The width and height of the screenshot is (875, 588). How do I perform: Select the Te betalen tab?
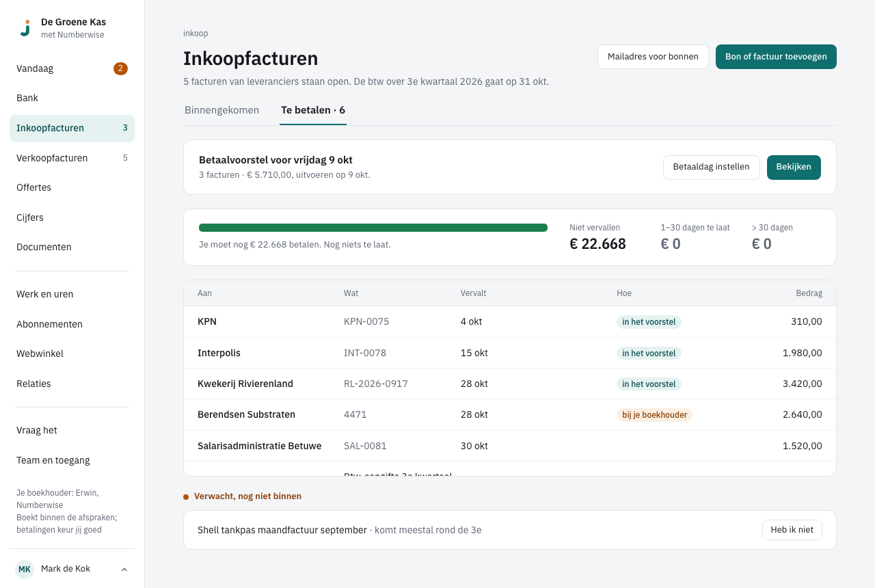[x=313, y=110]
